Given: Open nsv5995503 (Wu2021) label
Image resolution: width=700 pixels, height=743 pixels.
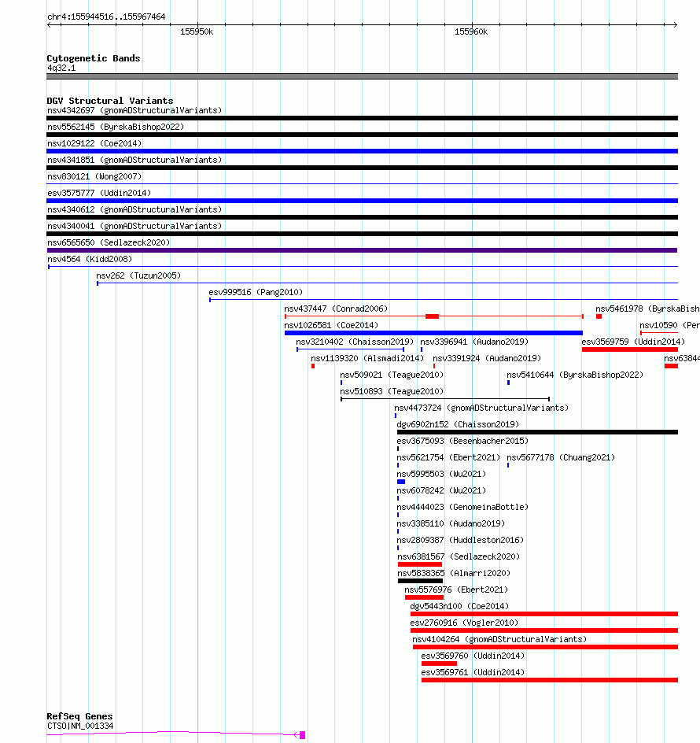Looking at the screenshot, I should point(441,475).
